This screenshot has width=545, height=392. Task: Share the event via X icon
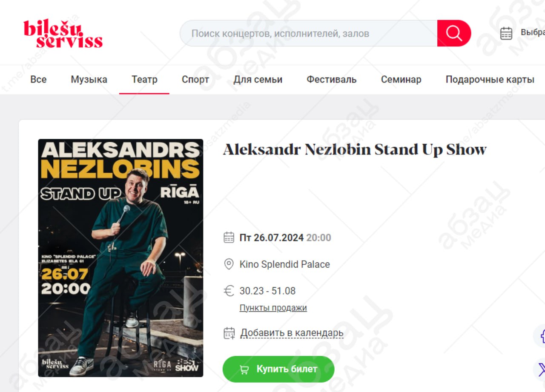(x=541, y=369)
